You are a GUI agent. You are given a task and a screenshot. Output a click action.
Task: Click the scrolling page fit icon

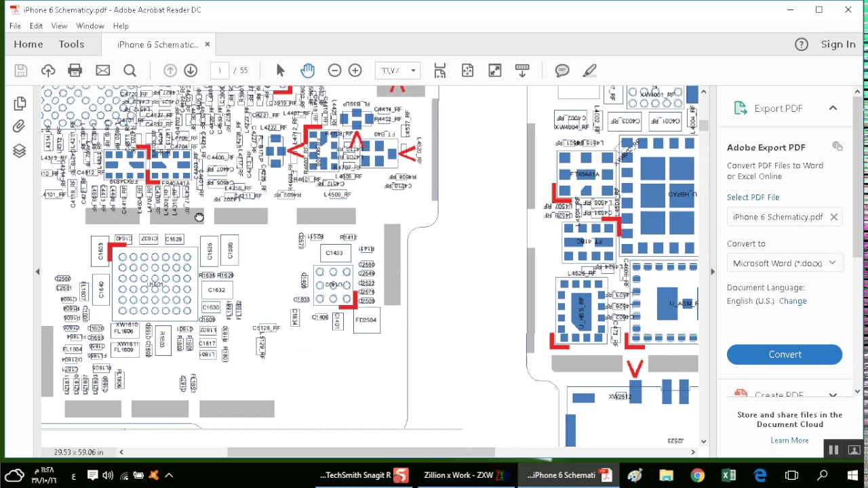coord(440,70)
